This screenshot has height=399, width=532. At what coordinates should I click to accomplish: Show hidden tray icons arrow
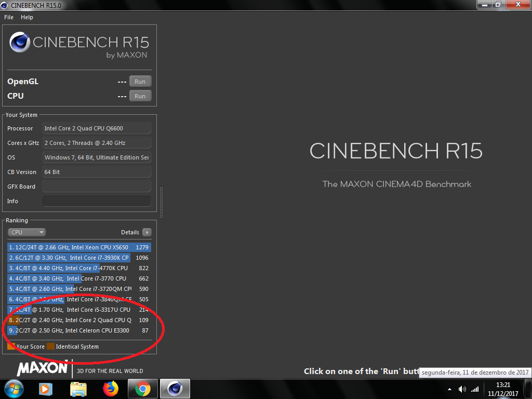pos(449,389)
